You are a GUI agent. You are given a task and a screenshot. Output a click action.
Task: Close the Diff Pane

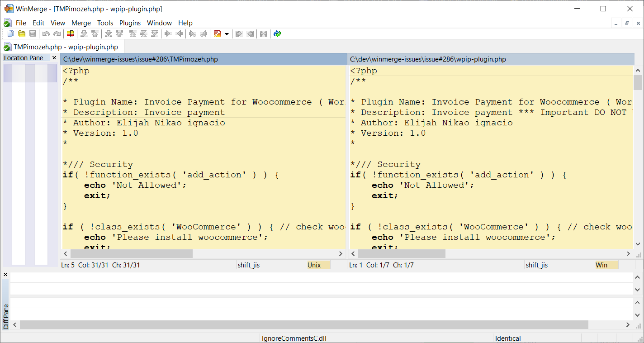click(x=5, y=274)
